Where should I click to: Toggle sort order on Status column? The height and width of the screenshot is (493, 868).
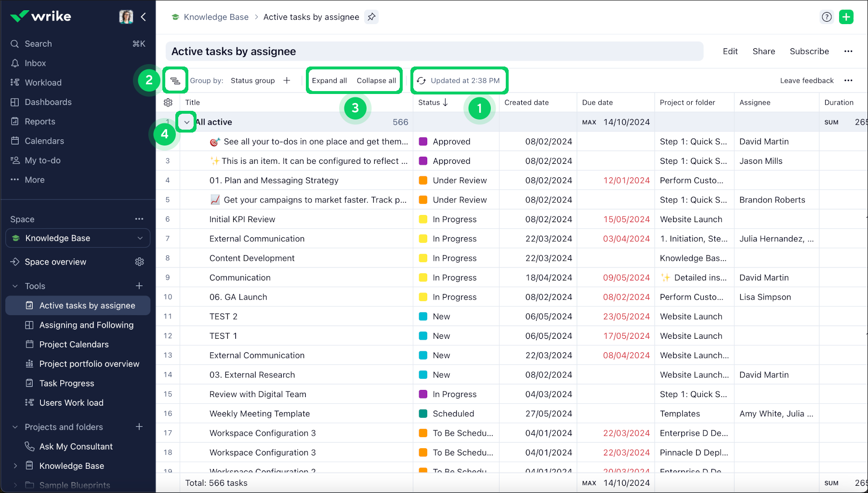(445, 102)
